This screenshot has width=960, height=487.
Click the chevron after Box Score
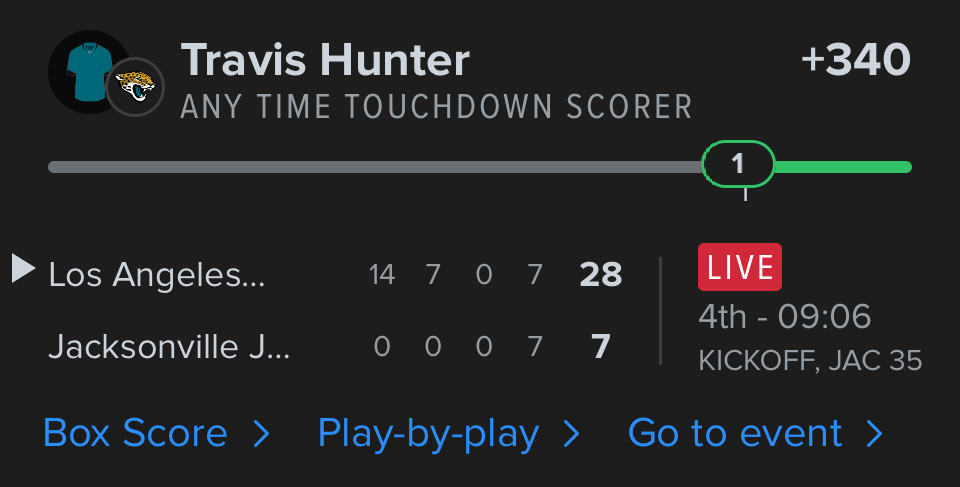click(262, 434)
